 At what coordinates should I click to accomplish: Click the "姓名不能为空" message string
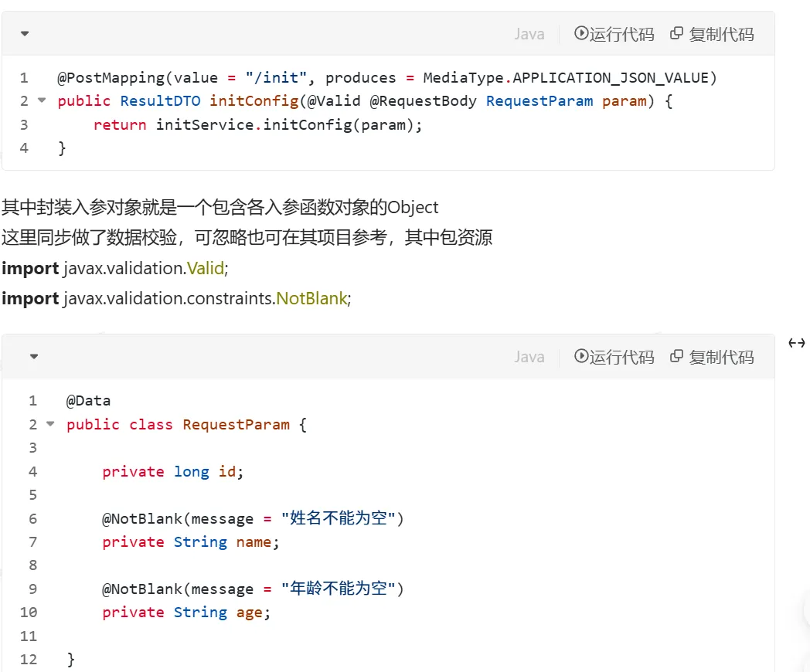coord(342,518)
